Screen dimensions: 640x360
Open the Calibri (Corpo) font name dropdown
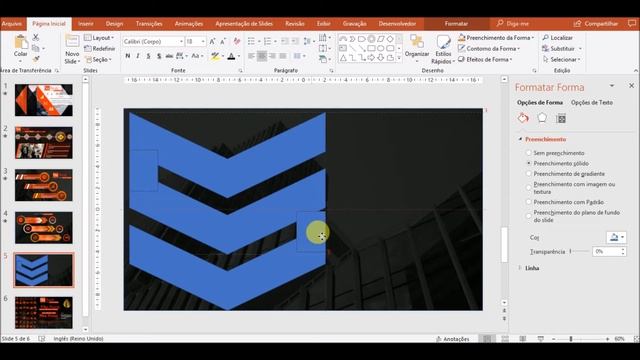point(181,42)
